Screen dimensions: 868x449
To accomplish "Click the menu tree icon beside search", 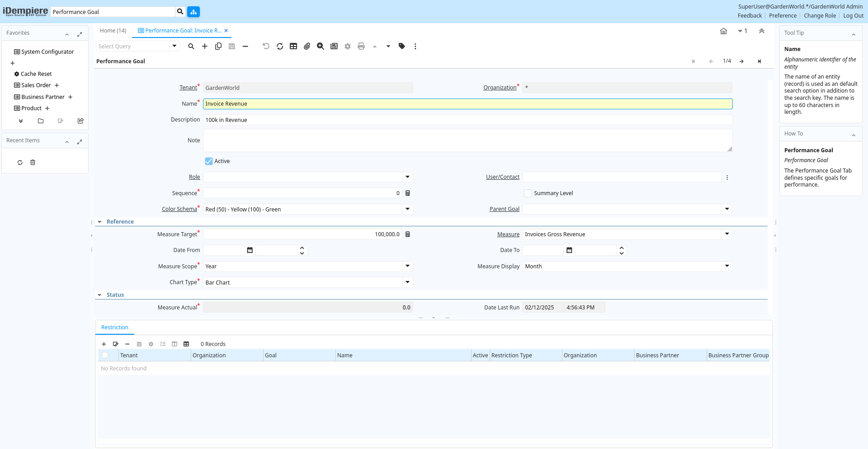I will pyautogui.click(x=193, y=12).
